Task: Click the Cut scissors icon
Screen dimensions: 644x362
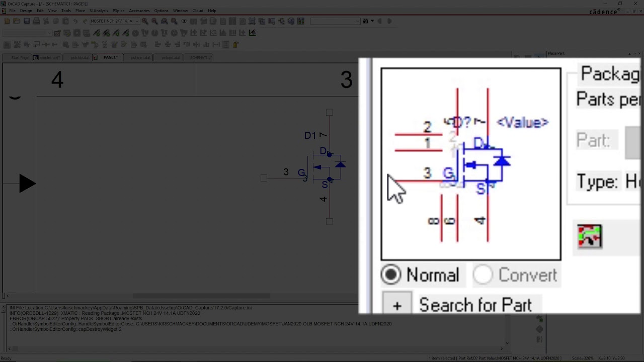Action: click(x=46, y=21)
